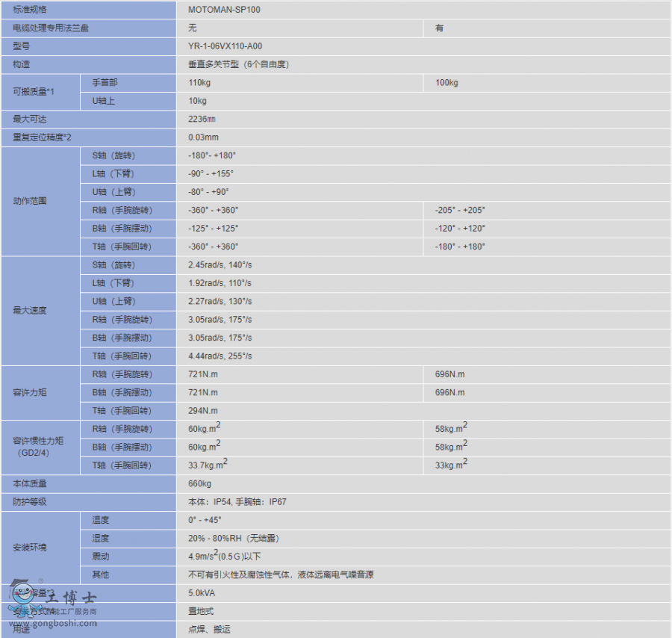Image resolution: width=672 pixels, height=638 pixels.
Task: Select the "标准规格" header label
Action: tap(30, 10)
